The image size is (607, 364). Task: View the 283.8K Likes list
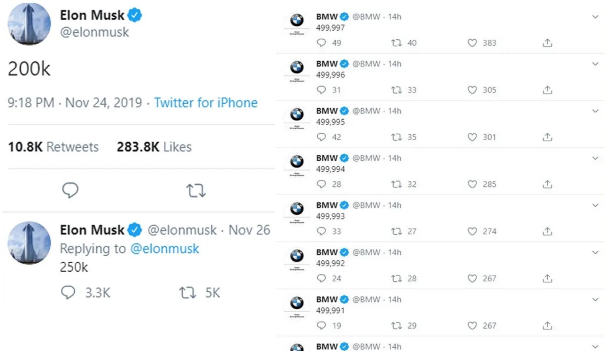154,147
